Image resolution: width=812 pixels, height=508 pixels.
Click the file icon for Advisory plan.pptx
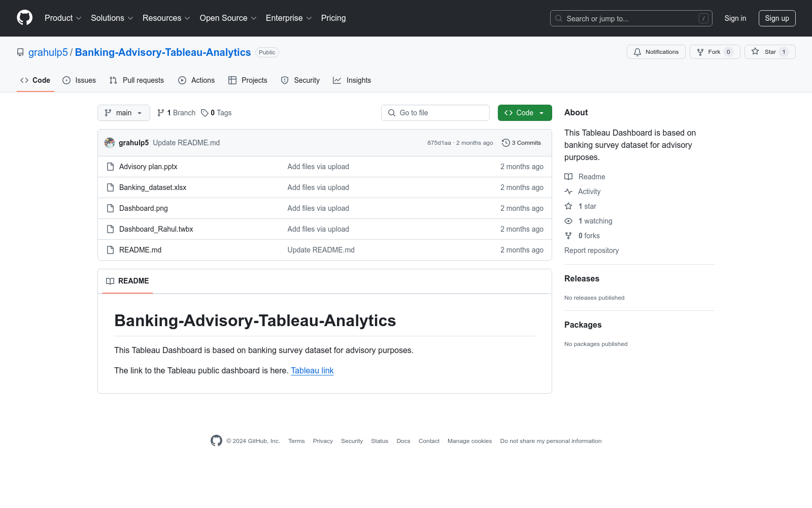(x=110, y=167)
